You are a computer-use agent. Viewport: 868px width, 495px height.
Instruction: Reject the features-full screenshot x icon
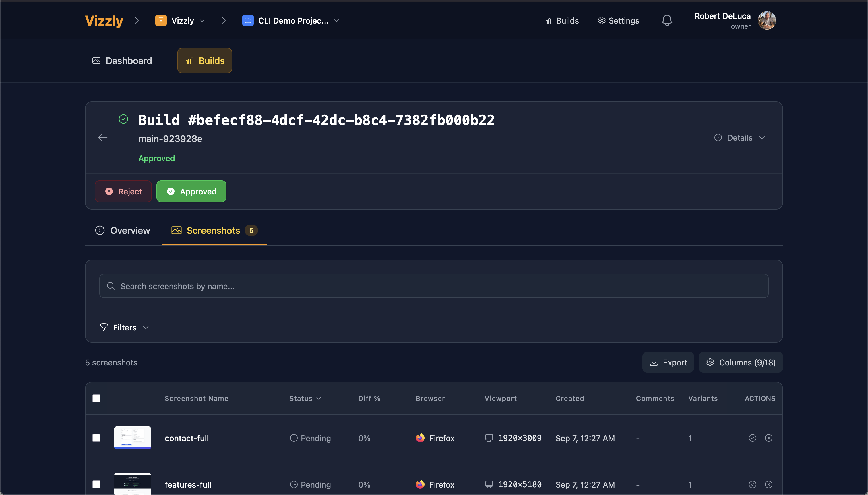tap(769, 484)
